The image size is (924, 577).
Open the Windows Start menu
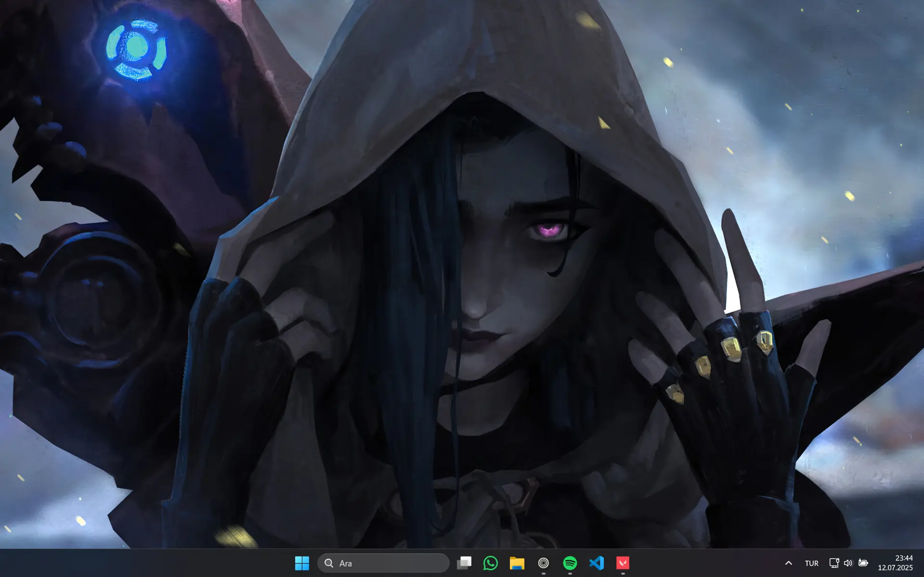click(302, 563)
